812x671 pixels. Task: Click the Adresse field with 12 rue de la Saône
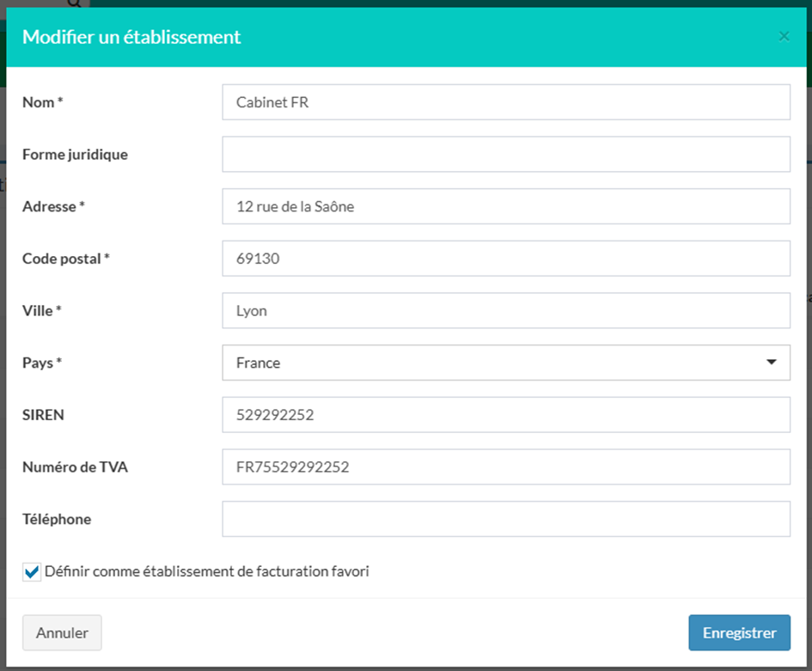click(x=505, y=206)
